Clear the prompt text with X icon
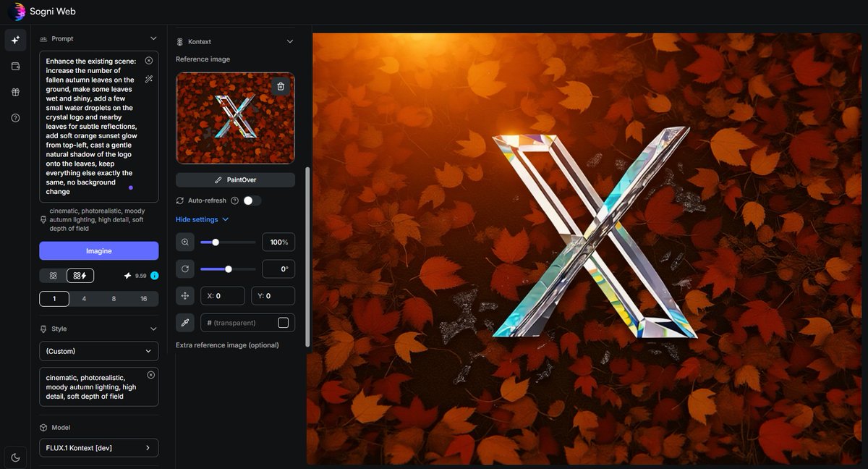The width and height of the screenshot is (868, 469). 149,61
